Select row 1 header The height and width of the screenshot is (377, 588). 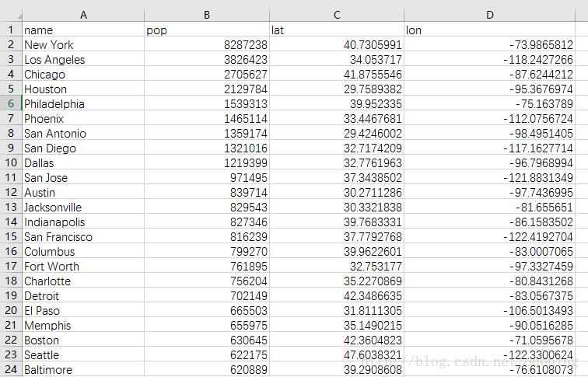pyautogui.click(x=11, y=30)
